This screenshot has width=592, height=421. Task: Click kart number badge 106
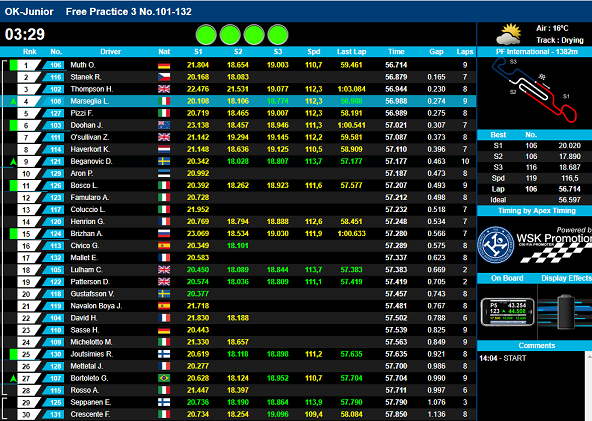pyautogui.click(x=55, y=65)
